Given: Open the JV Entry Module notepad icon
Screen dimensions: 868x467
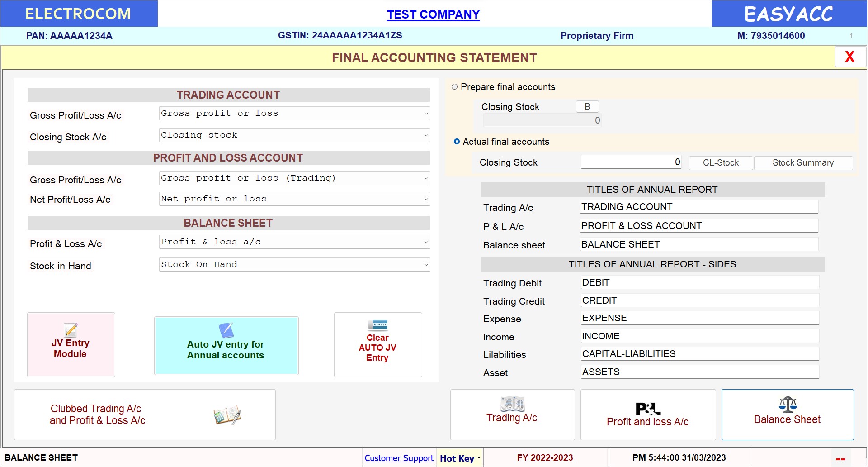Looking at the screenshot, I should pos(71,330).
